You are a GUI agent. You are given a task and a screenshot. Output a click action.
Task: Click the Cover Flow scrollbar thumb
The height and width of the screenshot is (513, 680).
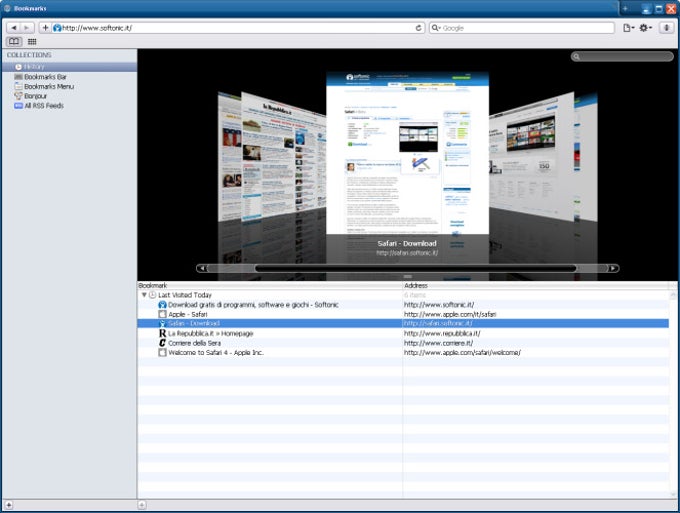click(415, 268)
